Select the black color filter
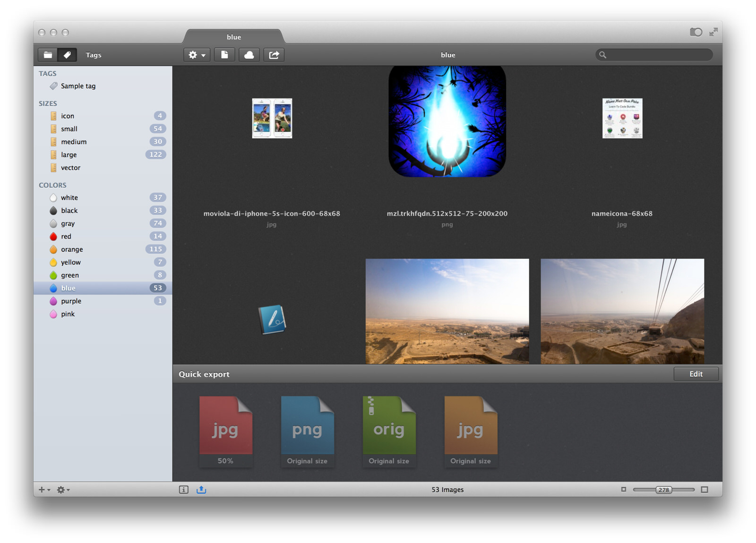This screenshot has height=543, width=756. [x=103, y=211]
